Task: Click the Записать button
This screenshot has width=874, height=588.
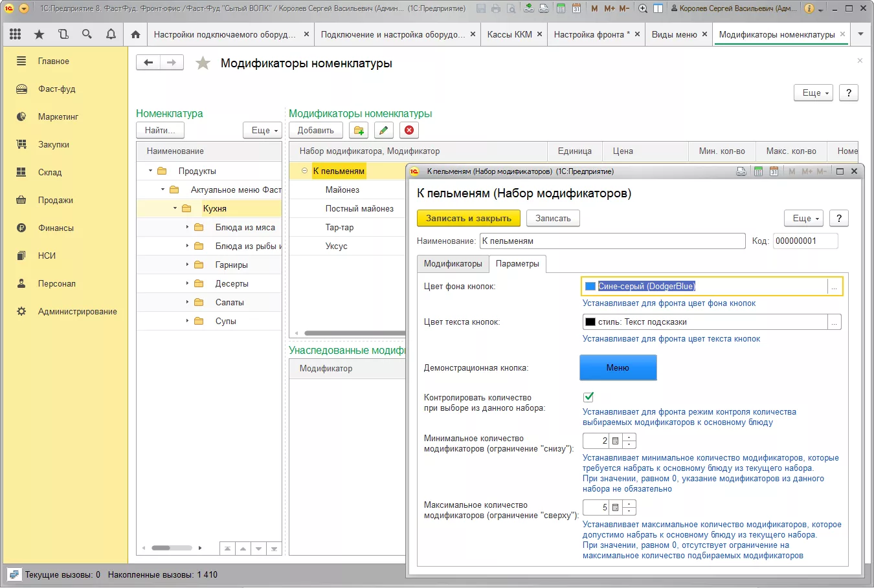Action: (x=553, y=218)
